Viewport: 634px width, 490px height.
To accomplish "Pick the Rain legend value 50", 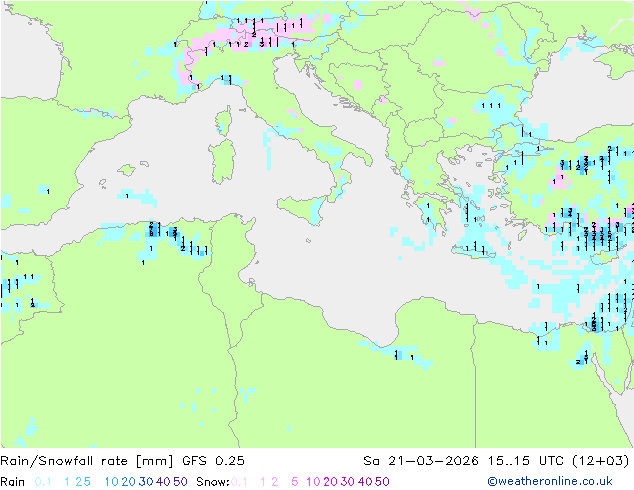I will (x=180, y=482).
